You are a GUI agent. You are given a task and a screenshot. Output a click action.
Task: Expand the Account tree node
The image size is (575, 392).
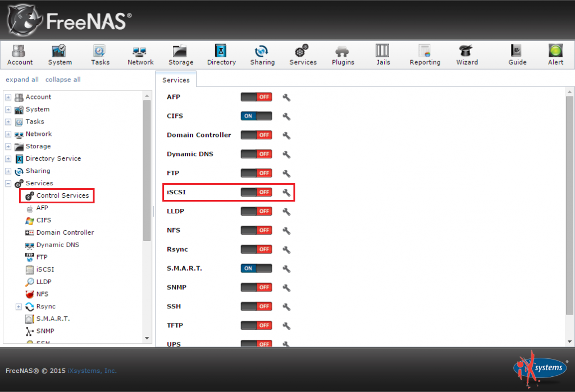[x=8, y=97]
